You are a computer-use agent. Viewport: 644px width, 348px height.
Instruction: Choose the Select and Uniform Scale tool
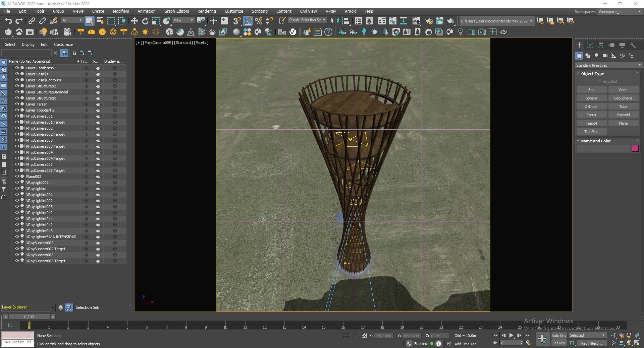[156, 21]
